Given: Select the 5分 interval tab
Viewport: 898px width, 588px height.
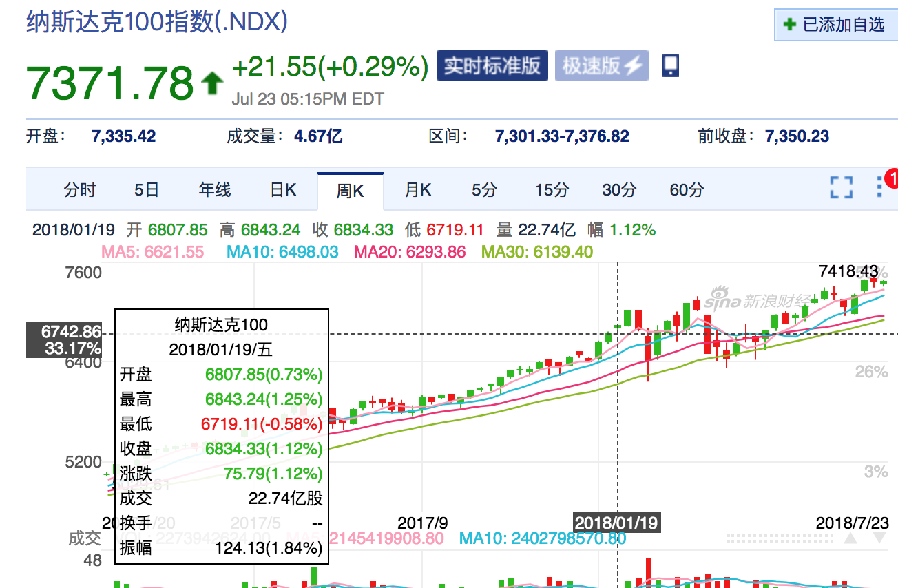Looking at the screenshot, I should (484, 190).
